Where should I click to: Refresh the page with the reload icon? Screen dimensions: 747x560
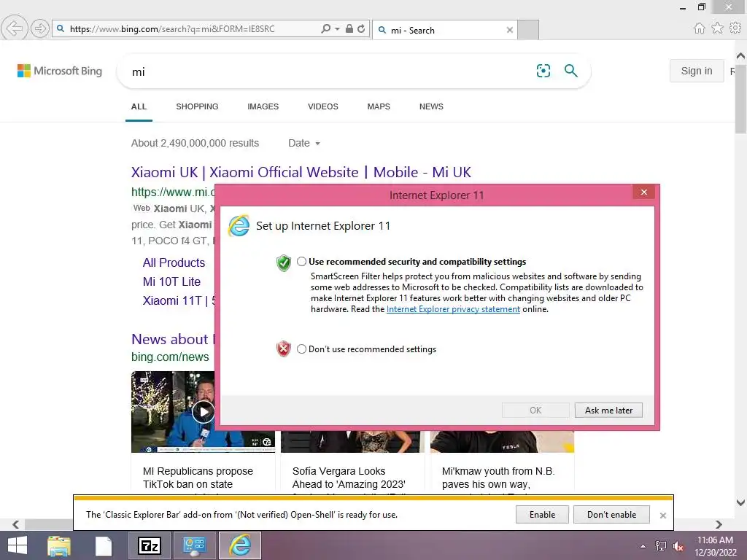point(361,28)
